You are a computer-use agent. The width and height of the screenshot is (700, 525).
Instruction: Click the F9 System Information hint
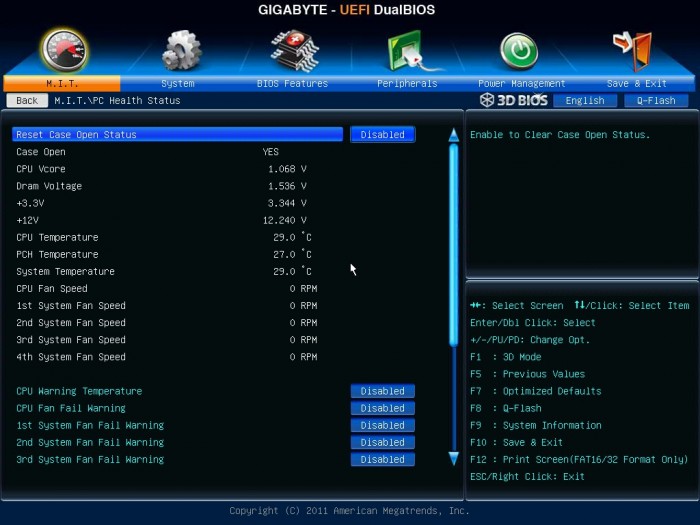(536, 425)
